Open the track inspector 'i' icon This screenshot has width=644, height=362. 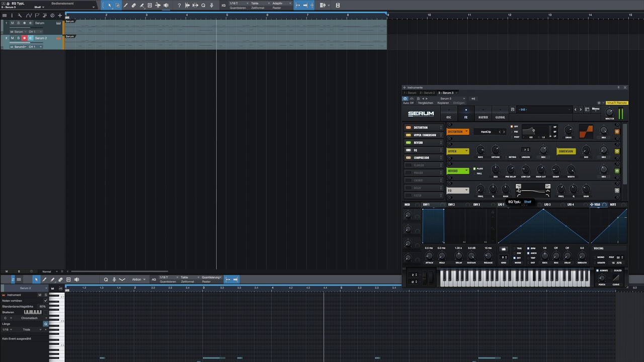coord(12,16)
